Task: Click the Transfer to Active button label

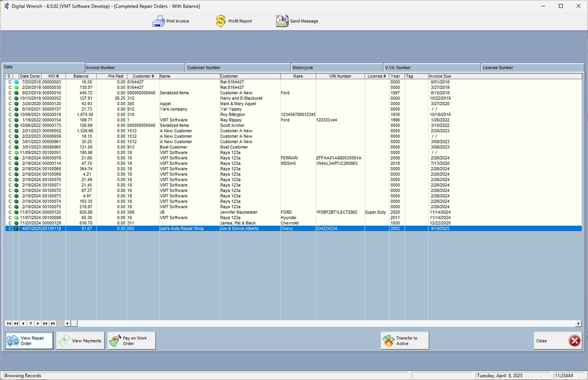Action: pyautogui.click(x=406, y=341)
